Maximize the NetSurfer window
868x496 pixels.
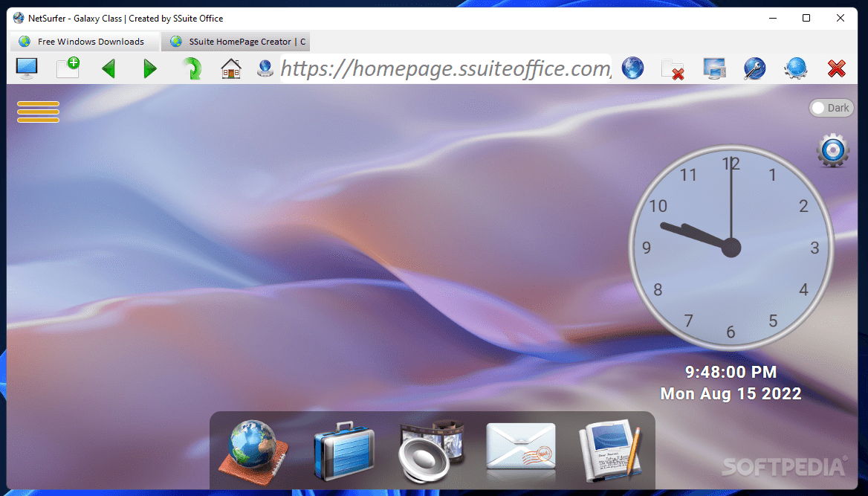pos(806,19)
